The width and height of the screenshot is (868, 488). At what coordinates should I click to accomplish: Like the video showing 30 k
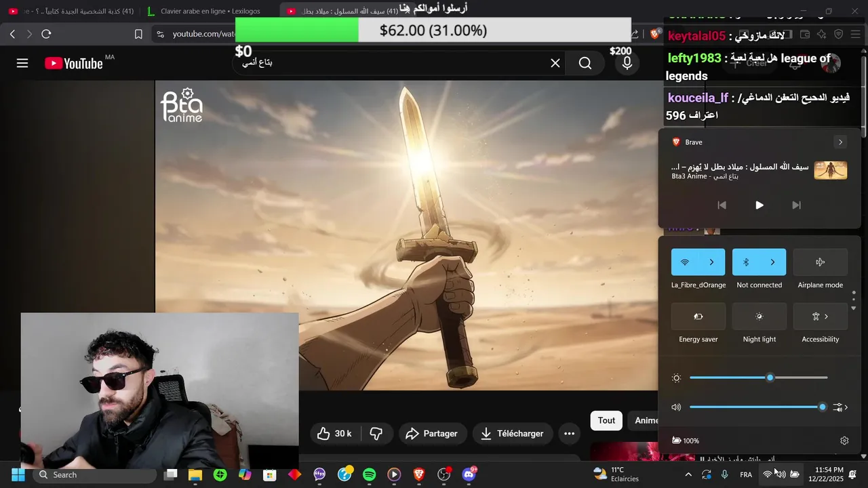point(335,434)
